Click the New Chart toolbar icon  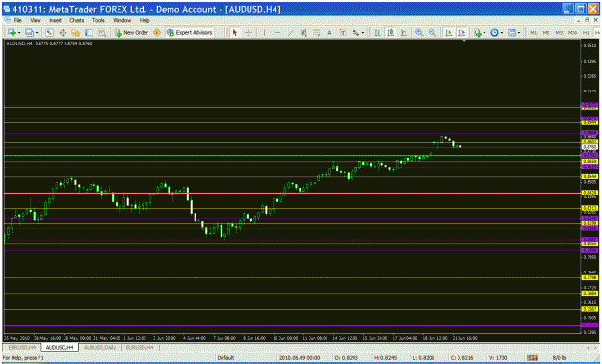(x=12, y=33)
